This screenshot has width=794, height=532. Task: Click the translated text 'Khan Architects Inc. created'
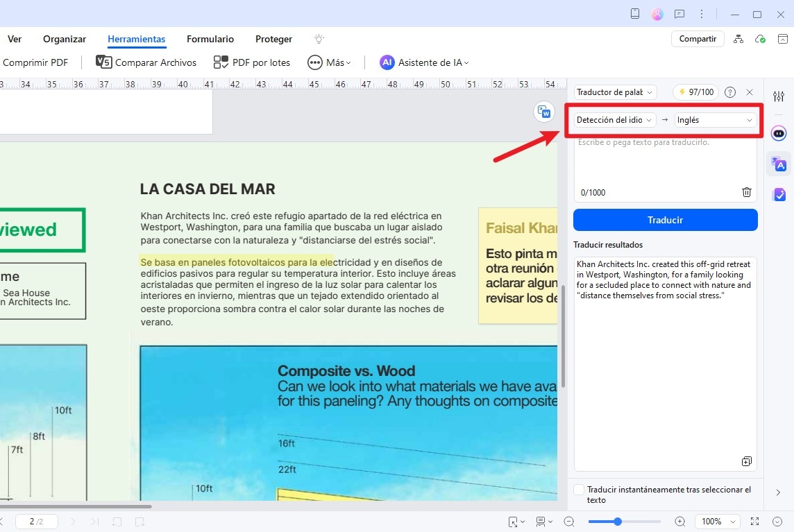tap(627, 264)
